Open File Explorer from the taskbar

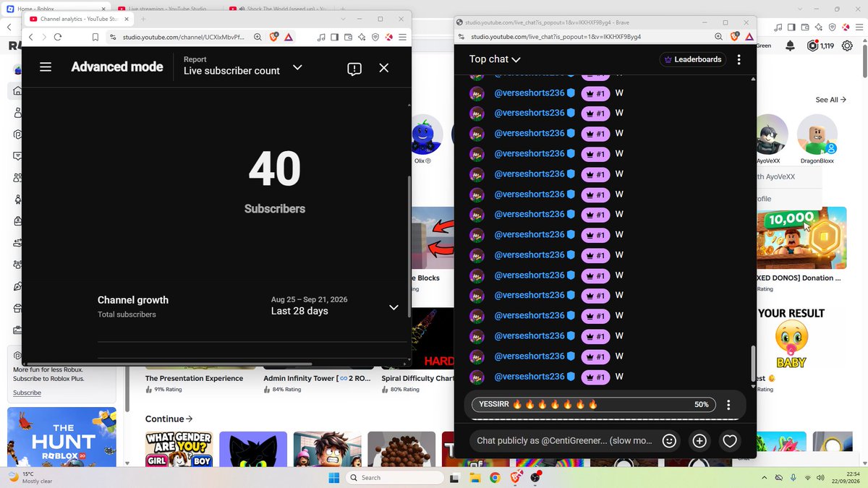475,477
